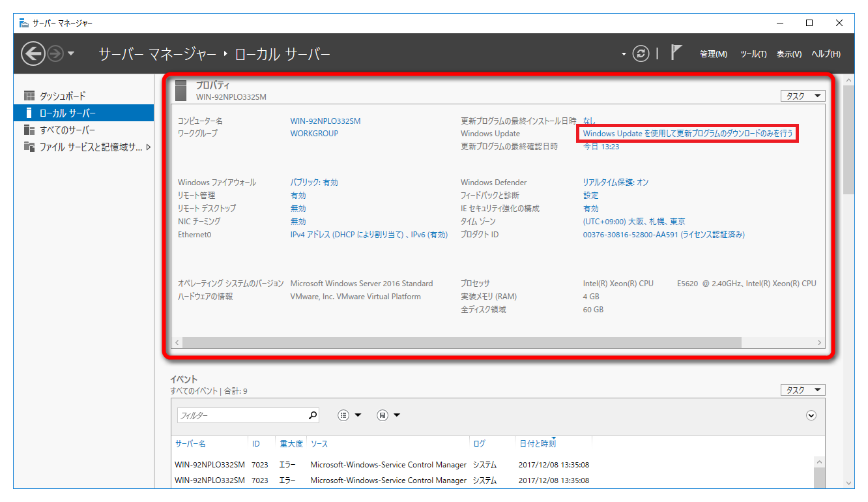
Task: Click remote desktop 無効 link
Action: coord(298,209)
